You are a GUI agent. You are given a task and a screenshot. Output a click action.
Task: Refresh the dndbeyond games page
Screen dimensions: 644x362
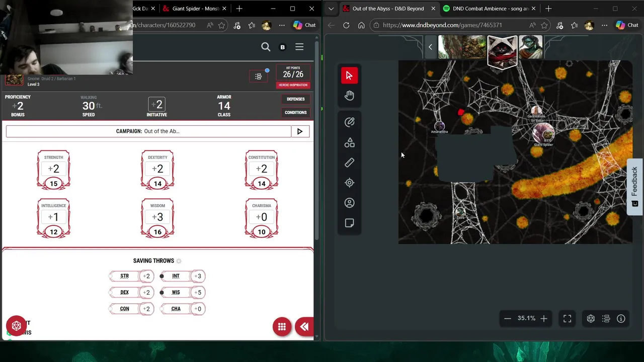[x=346, y=25]
